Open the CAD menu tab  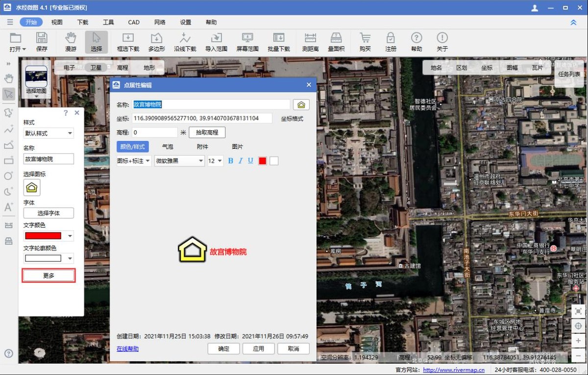coord(134,22)
